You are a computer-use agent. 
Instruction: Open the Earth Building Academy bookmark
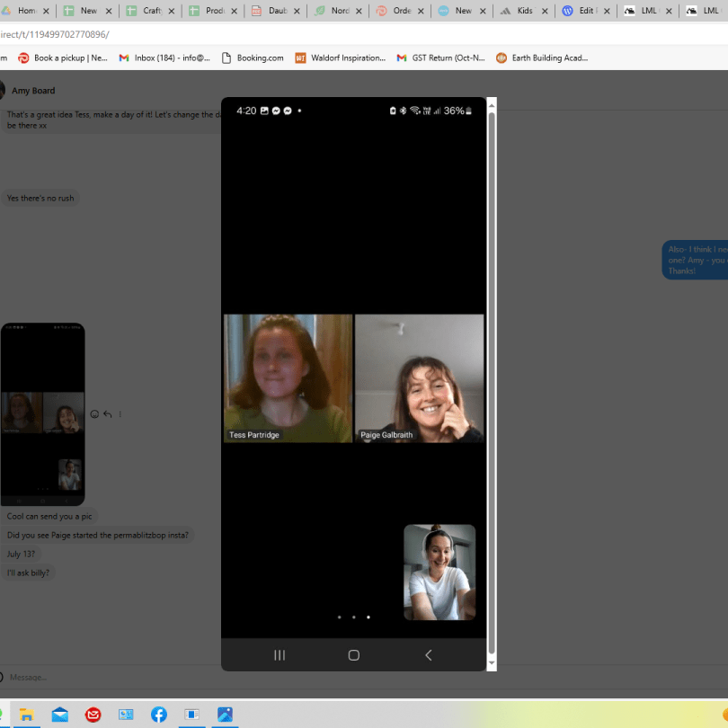pos(542,58)
